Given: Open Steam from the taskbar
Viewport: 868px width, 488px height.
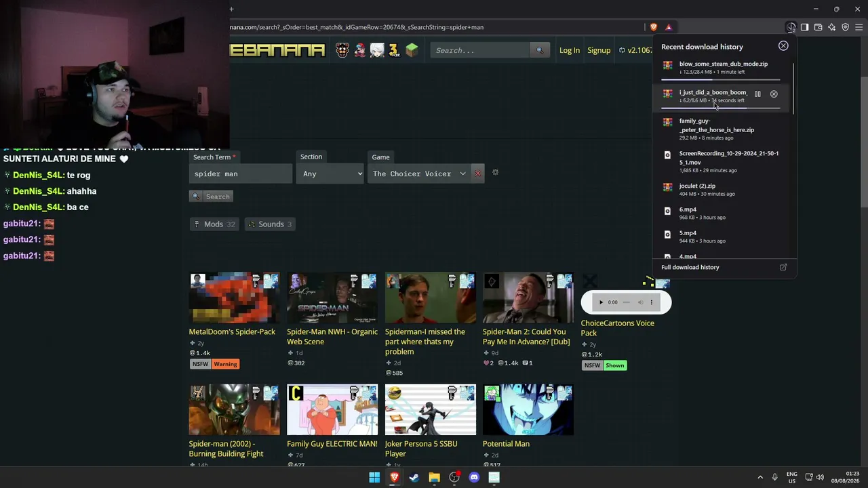Looking at the screenshot, I should (414, 477).
